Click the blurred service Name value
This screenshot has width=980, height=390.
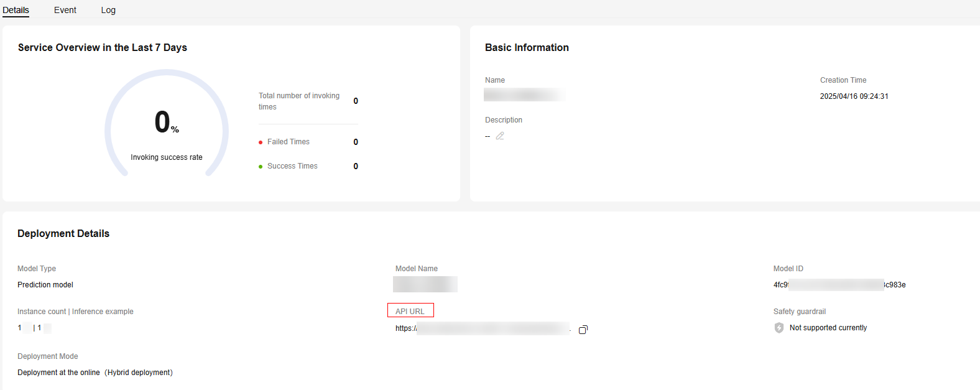(x=524, y=95)
